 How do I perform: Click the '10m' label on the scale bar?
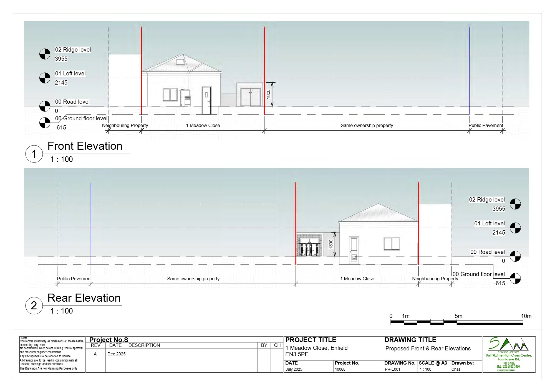pos(526,316)
